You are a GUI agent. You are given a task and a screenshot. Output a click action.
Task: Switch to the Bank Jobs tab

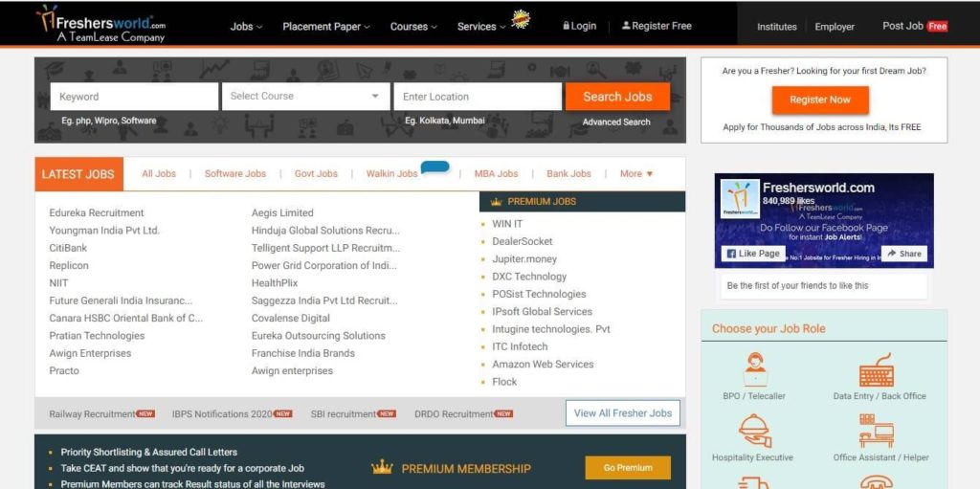click(568, 174)
